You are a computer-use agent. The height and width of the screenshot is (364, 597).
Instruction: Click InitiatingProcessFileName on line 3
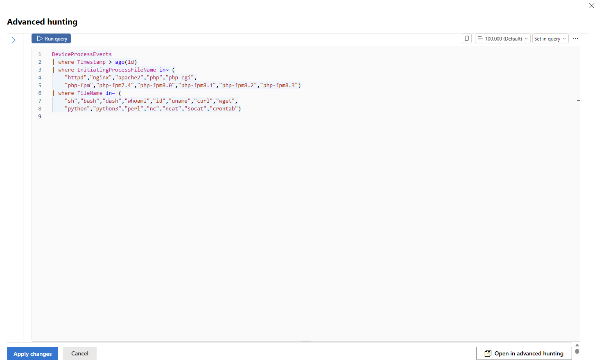click(x=117, y=70)
